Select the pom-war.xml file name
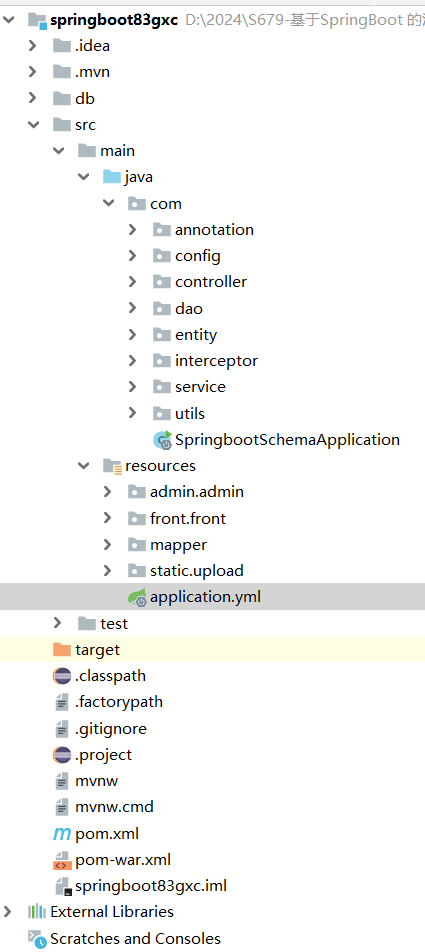Image resolution: width=425 pixels, height=952 pixels. coord(123,860)
